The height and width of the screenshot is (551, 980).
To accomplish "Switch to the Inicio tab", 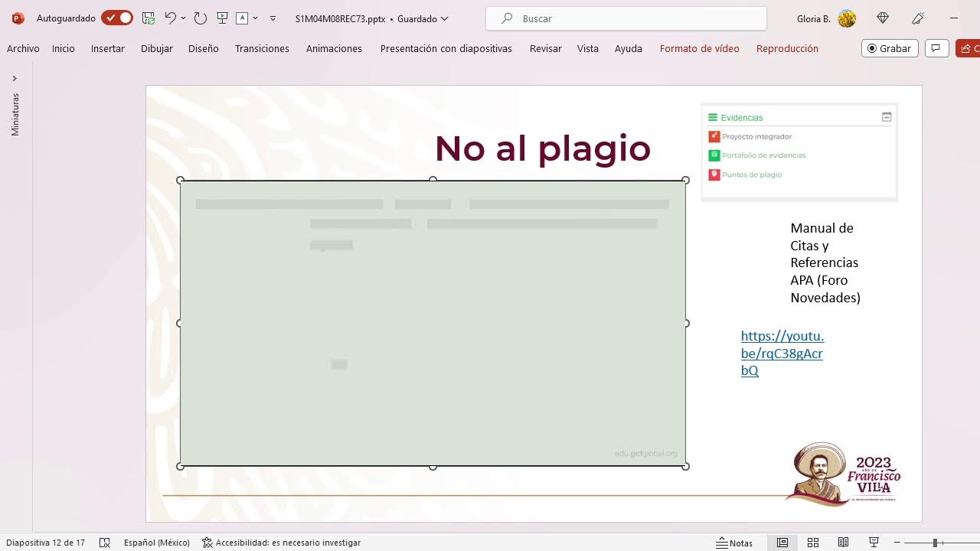I will [x=64, y=48].
